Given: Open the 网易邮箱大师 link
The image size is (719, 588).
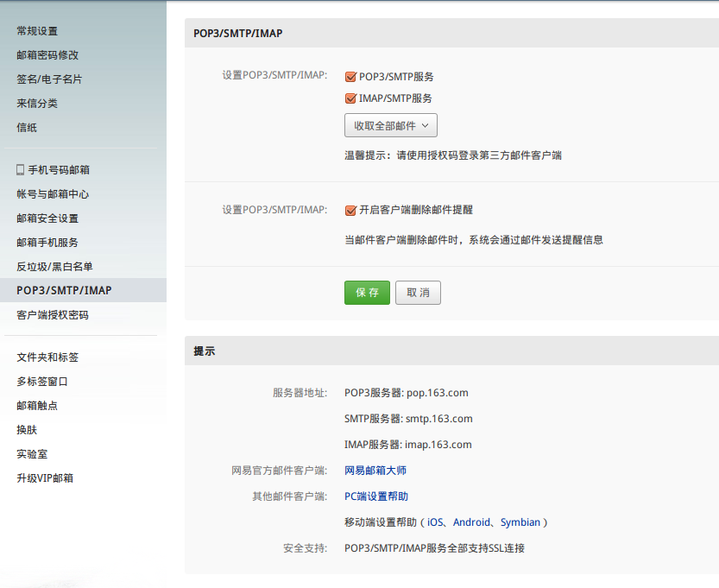Looking at the screenshot, I should tap(375, 471).
